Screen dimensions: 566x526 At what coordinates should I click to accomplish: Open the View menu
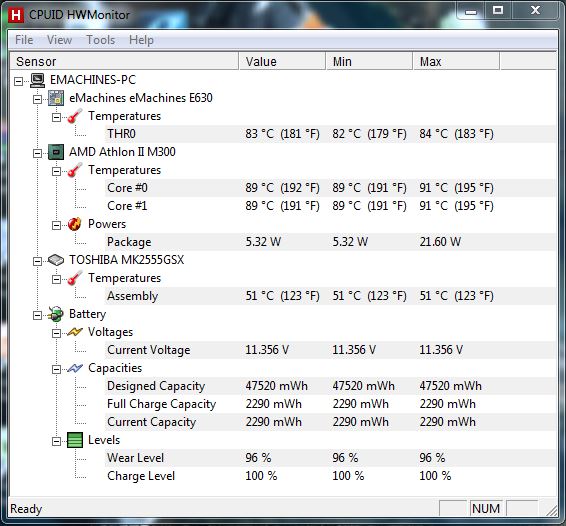tap(60, 40)
